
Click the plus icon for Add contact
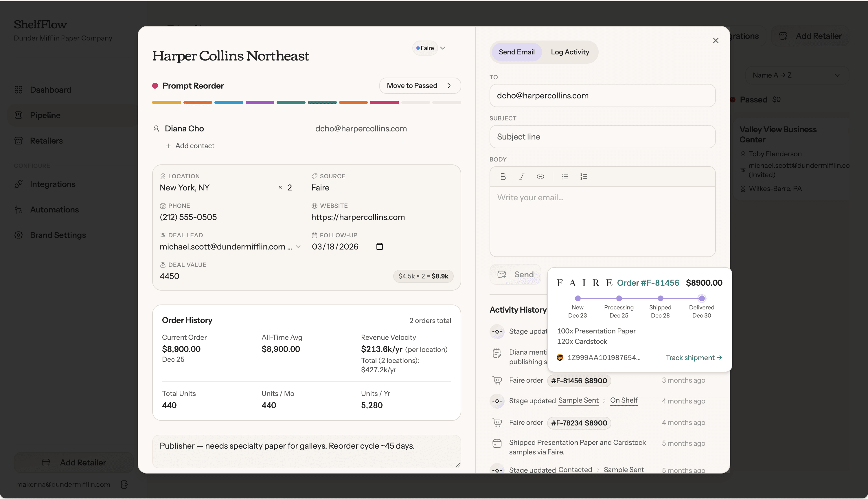click(168, 146)
